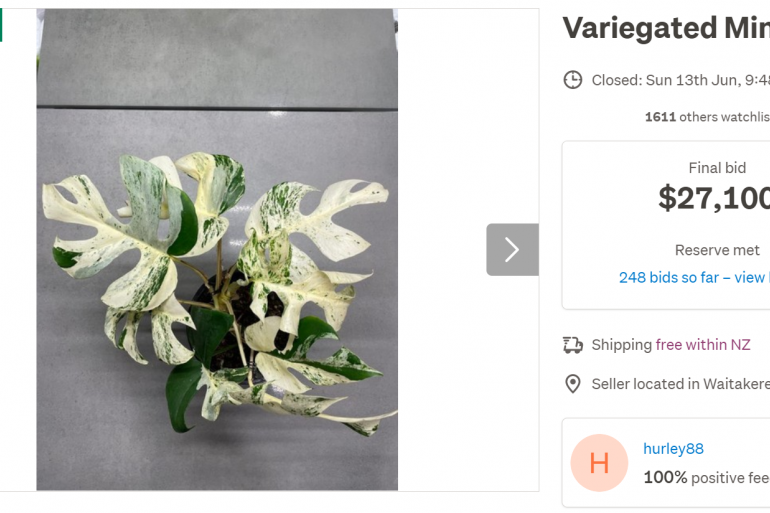Click the Closed Sun 13th Jun text

pos(681,80)
